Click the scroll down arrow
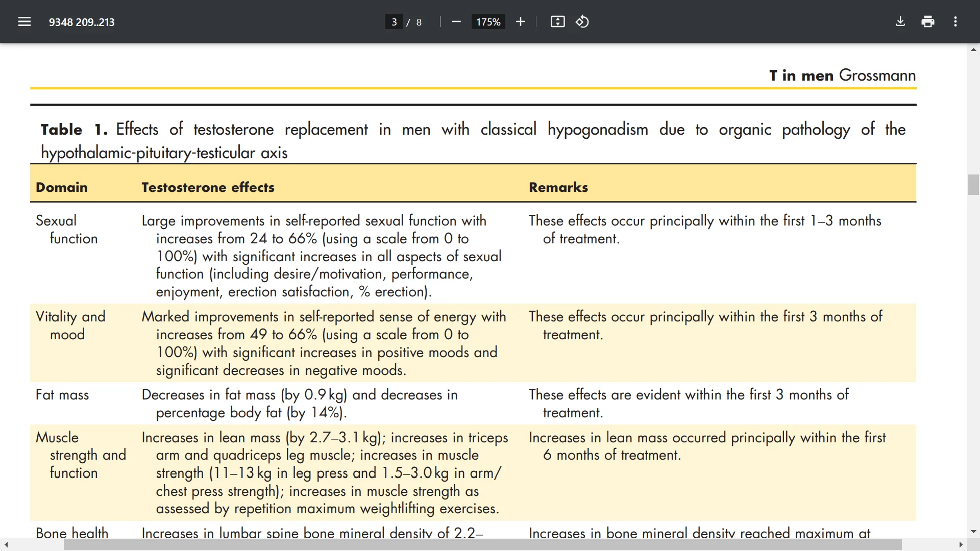The height and width of the screenshot is (551, 980). pos(973,532)
